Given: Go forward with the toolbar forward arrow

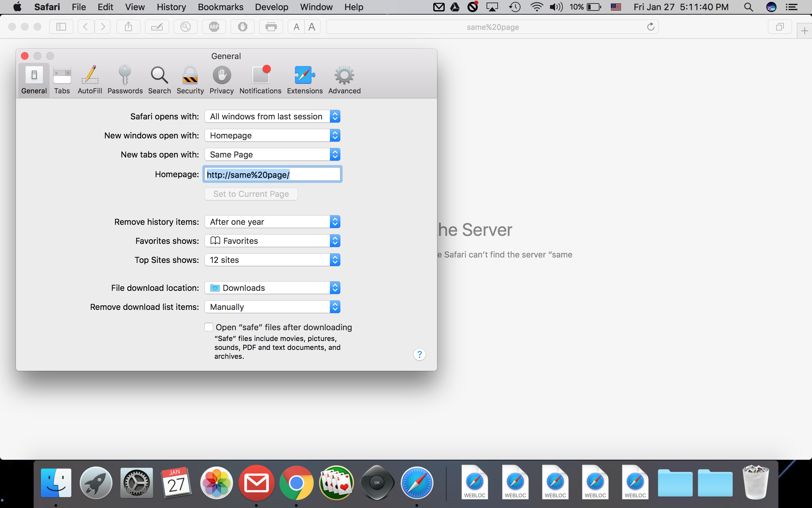Looking at the screenshot, I should click(x=103, y=27).
